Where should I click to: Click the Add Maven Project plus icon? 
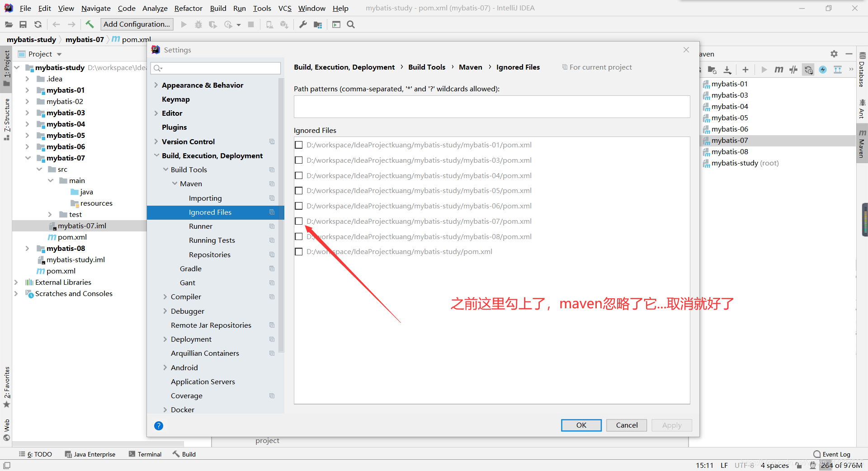coord(745,70)
